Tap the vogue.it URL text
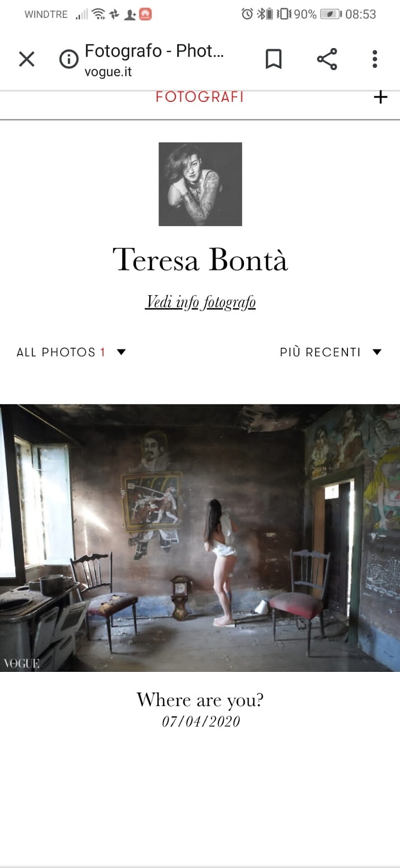 [x=108, y=73]
